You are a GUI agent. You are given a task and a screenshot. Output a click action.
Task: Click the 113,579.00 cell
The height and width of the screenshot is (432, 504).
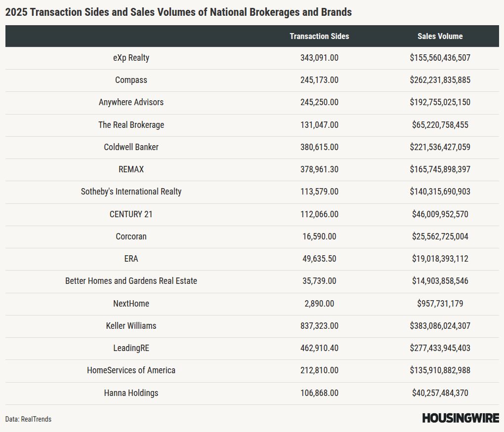(319, 192)
